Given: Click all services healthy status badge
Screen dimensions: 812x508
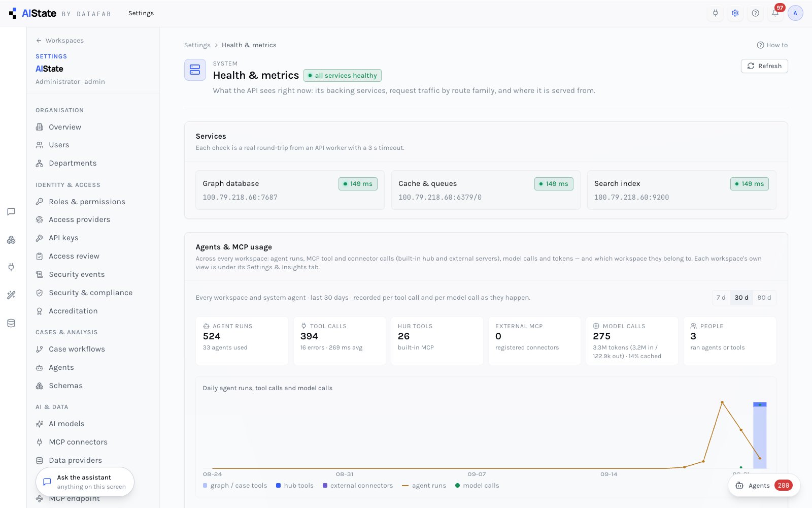Looking at the screenshot, I should (x=343, y=76).
